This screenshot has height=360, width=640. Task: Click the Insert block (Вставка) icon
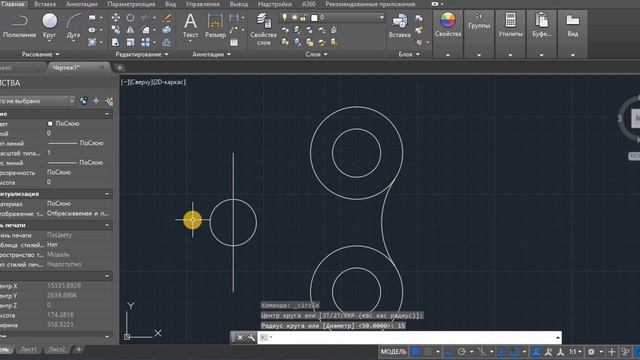click(x=400, y=25)
